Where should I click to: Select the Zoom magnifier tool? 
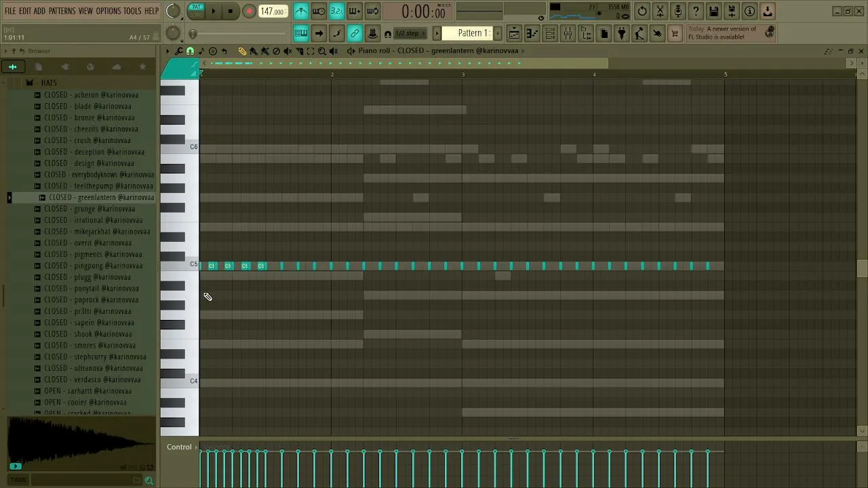(x=322, y=51)
